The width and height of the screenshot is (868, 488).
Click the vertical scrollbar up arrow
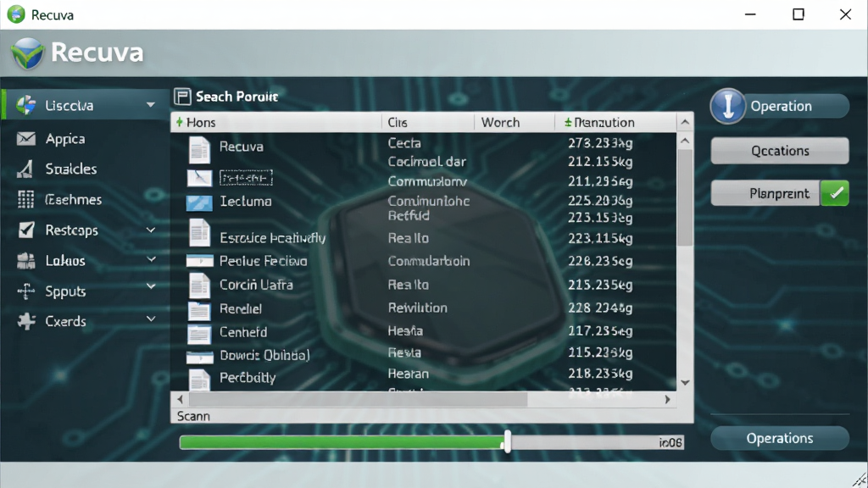pos(685,141)
